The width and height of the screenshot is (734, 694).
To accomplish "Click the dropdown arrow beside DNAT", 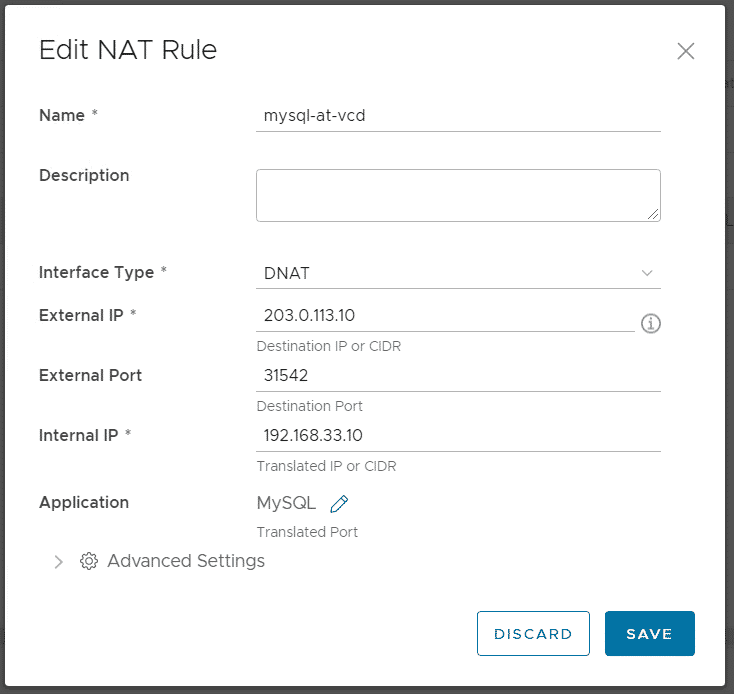I will click(647, 273).
